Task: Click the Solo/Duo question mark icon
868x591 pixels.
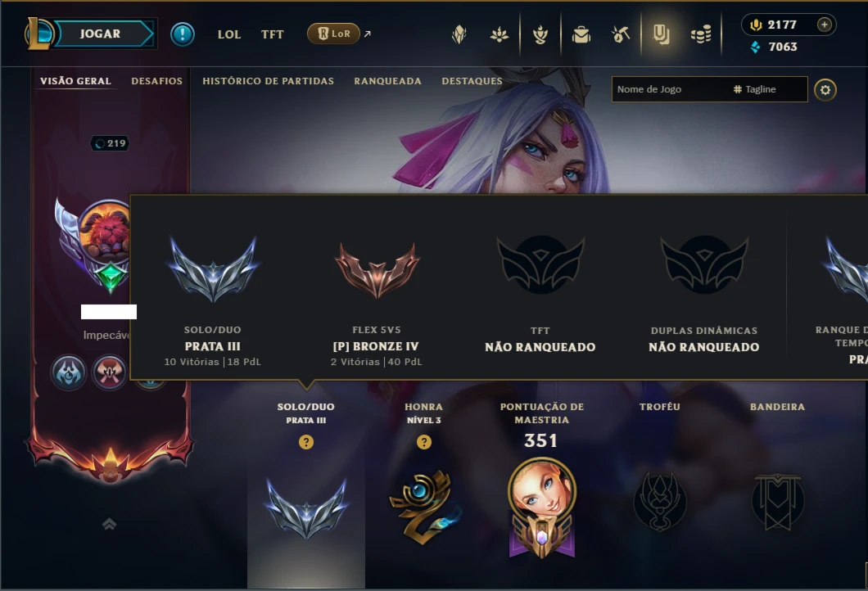Action: pyautogui.click(x=306, y=442)
